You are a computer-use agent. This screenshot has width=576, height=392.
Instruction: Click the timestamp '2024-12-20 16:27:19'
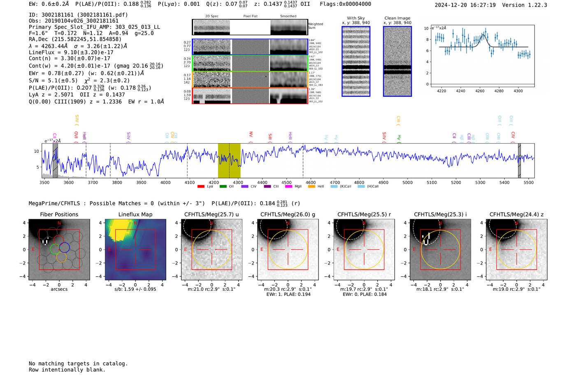click(x=465, y=5)
